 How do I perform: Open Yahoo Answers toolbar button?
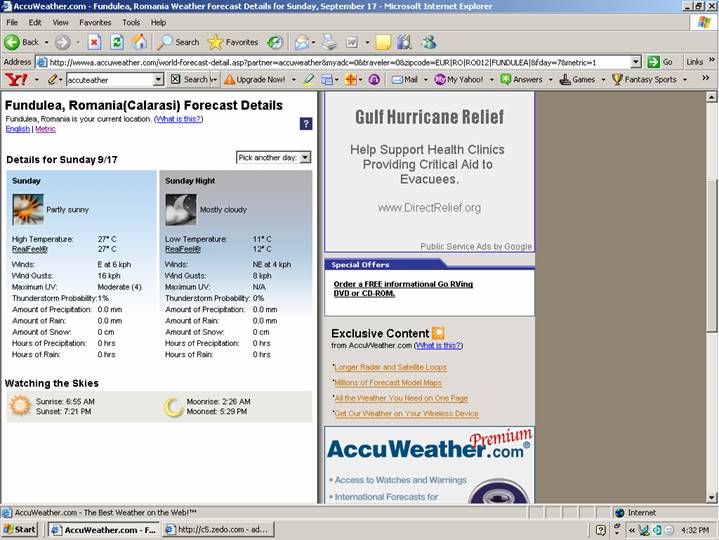click(x=522, y=80)
